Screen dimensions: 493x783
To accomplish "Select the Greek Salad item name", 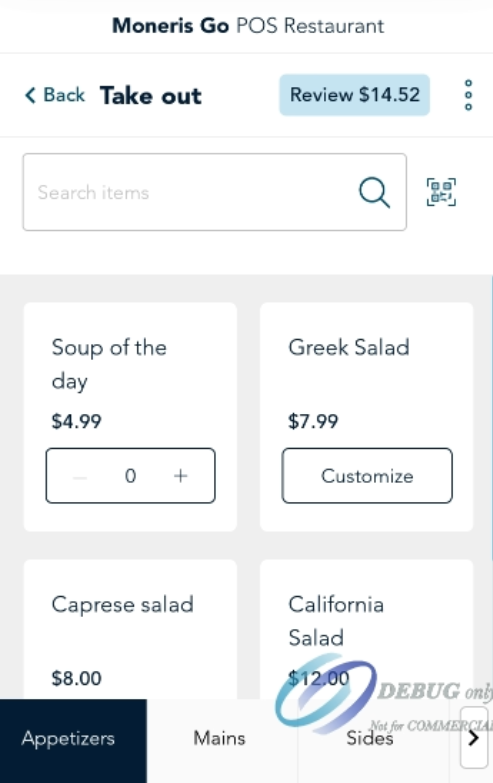I will [349, 347].
